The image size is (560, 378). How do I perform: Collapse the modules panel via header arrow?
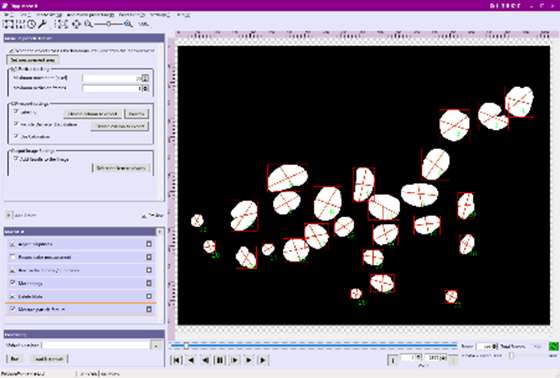[x=160, y=232]
